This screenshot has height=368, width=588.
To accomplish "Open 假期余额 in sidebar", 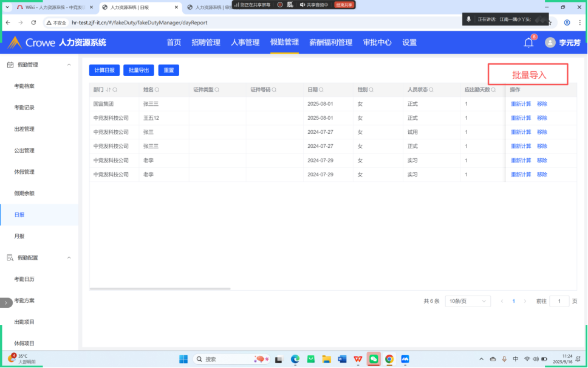I will [x=24, y=193].
